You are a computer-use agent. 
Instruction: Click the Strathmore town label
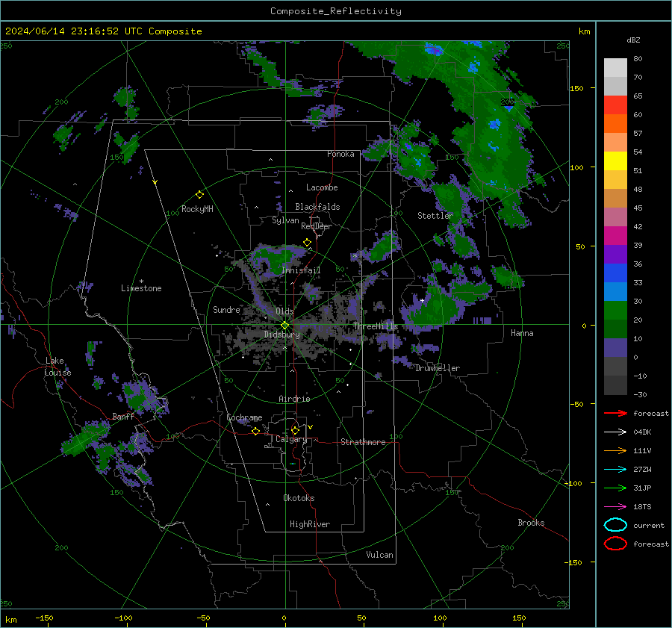pos(363,442)
